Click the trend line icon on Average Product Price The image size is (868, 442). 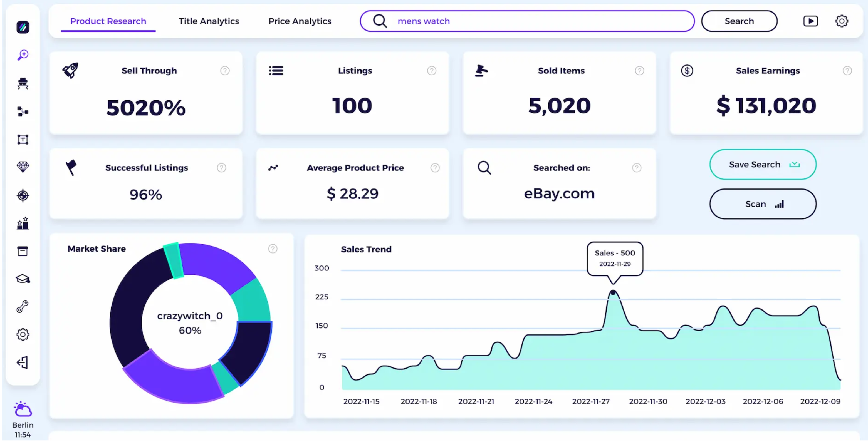pyautogui.click(x=273, y=168)
